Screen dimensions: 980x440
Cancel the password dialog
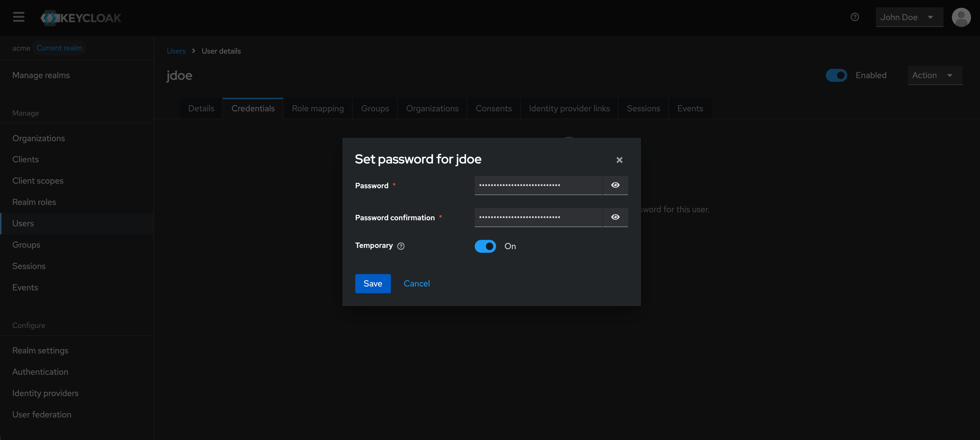[417, 283]
